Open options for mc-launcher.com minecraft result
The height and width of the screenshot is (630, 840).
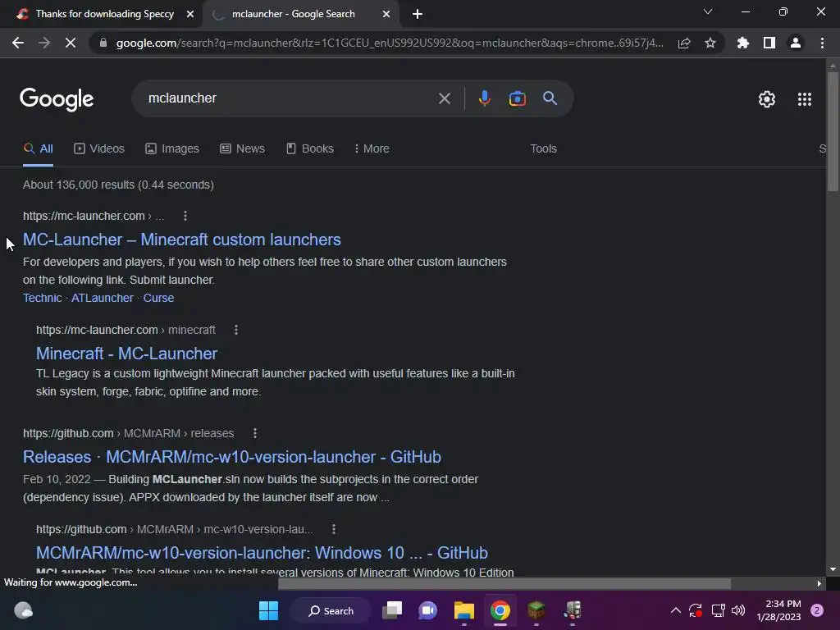(236, 330)
